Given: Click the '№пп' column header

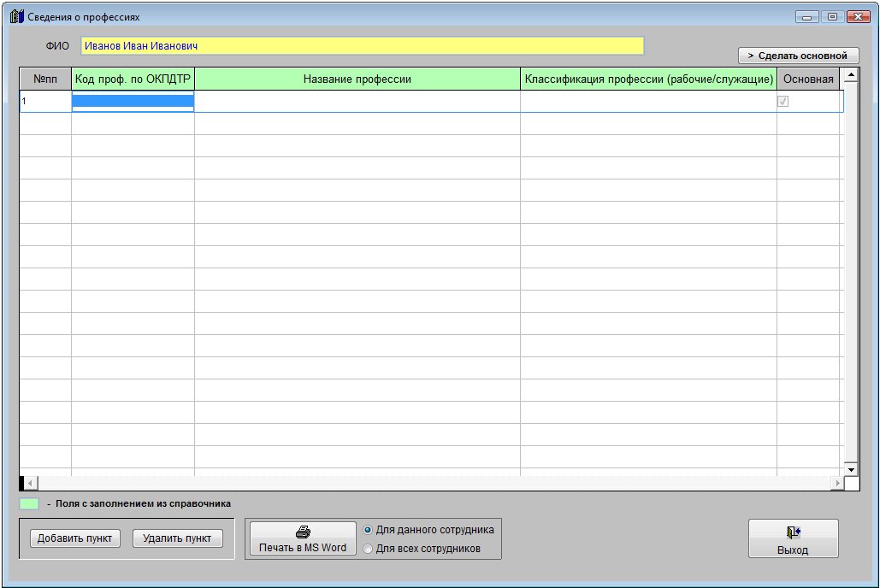Looking at the screenshot, I should pyautogui.click(x=45, y=79).
